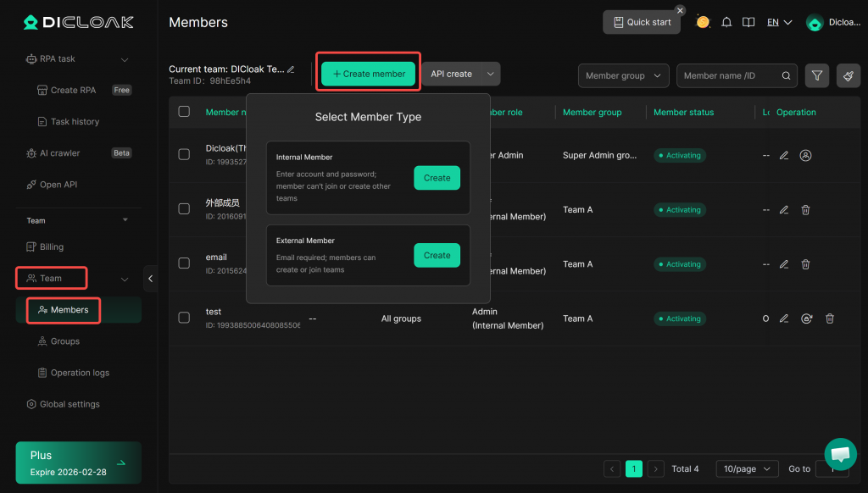
Task: Tick the checkbox for the test member
Action: coord(184,318)
